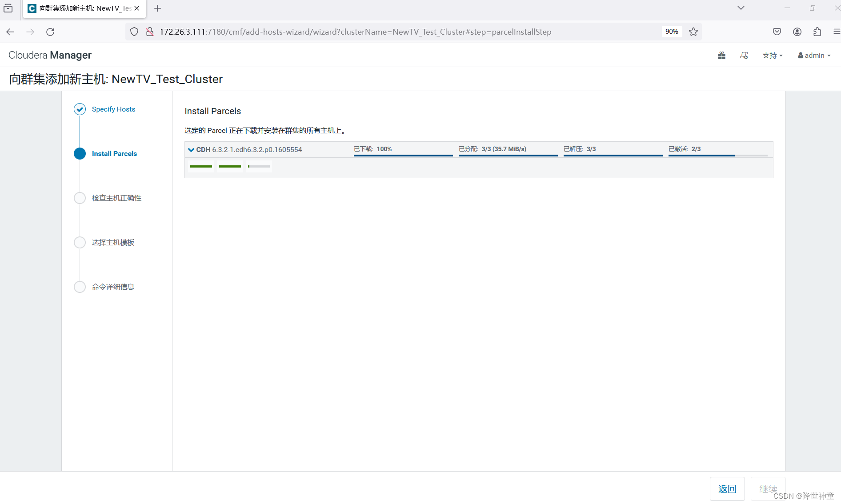Select the Install Parcels wizard step
The width and height of the screenshot is (841, 504).
click(114, 153)
